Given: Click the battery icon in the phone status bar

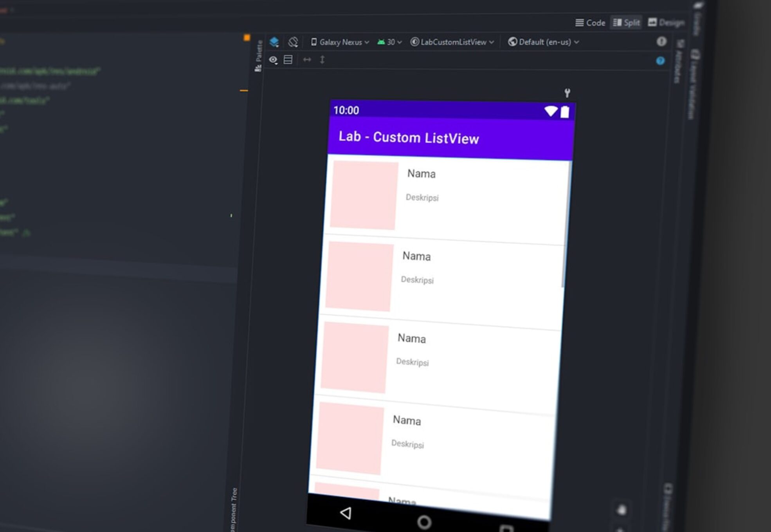Looking at the screenshot, I should pyautogui.click(x=565, y=112).
